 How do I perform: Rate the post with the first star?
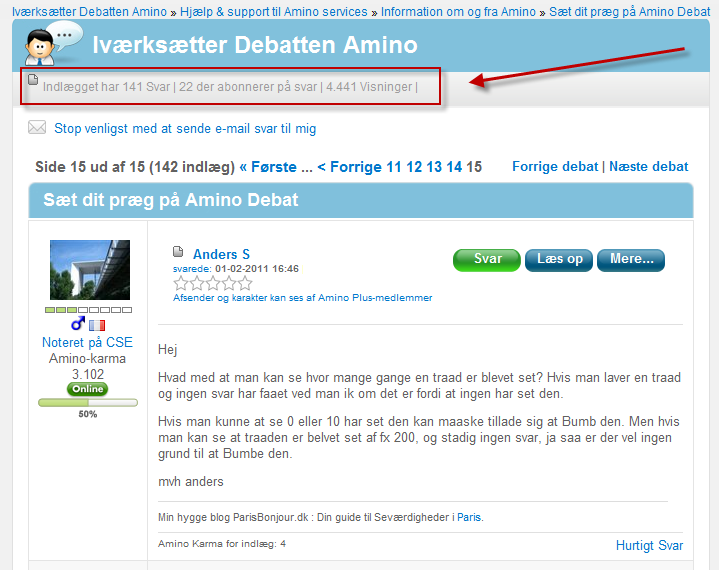click(181, 283)
